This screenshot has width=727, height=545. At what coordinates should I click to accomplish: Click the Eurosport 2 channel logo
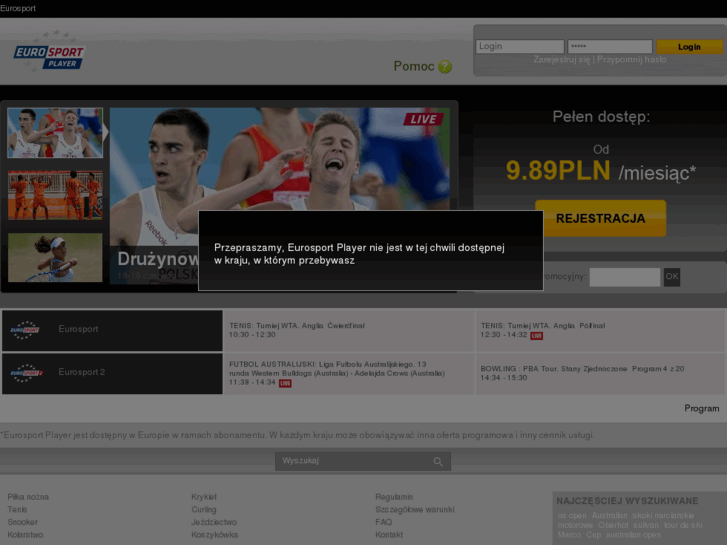tap(26, 373)
